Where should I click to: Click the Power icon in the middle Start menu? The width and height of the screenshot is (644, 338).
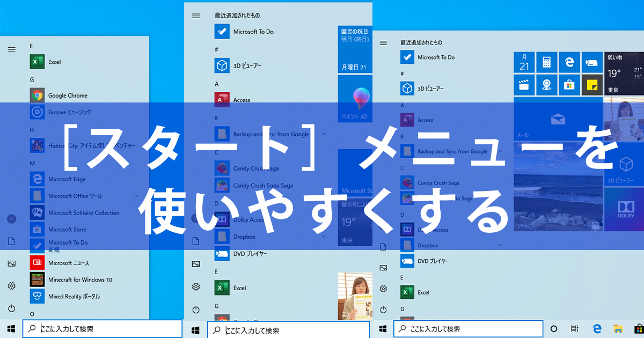point(196,309)
